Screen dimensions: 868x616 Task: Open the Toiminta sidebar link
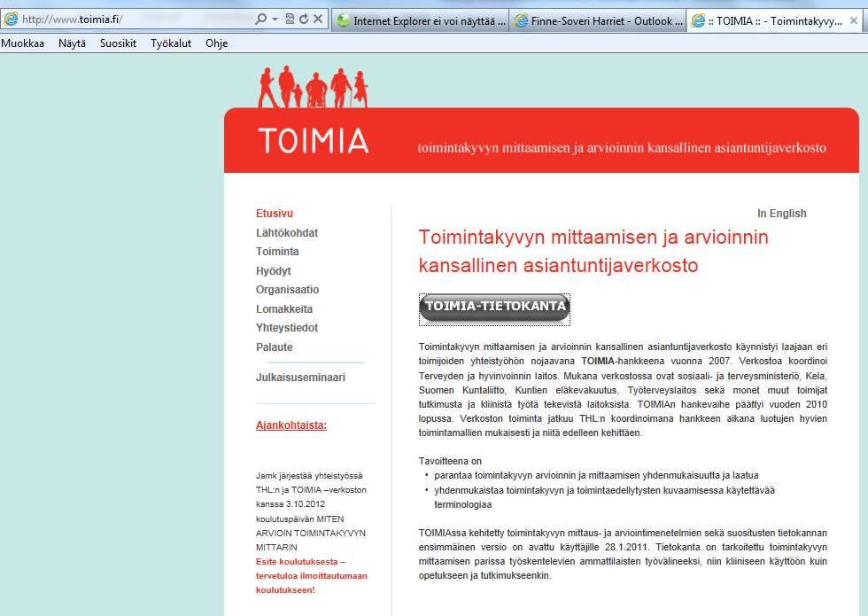[x=277, y=252]
